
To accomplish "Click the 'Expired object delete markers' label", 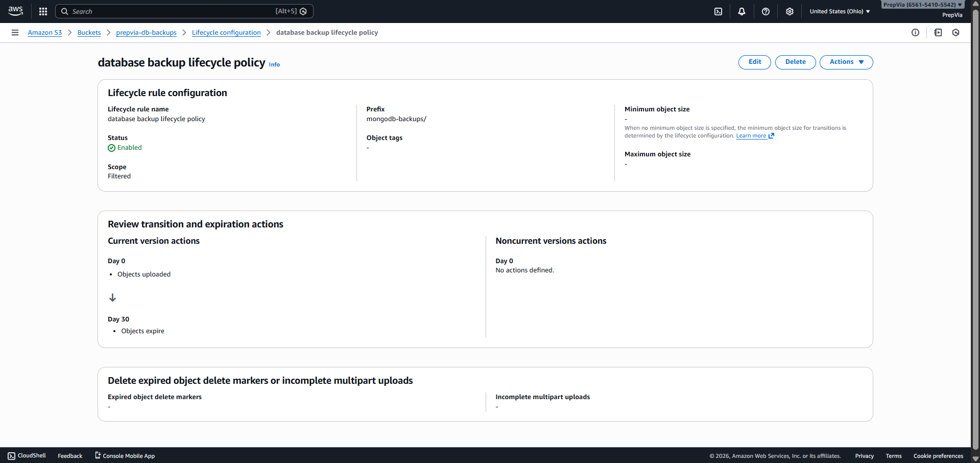I will 155,397.
